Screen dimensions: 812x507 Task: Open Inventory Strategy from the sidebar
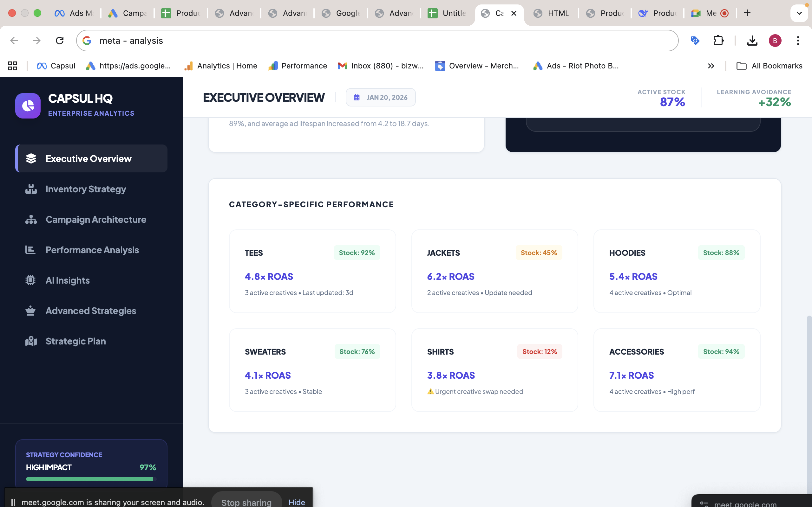pyautogui.click(x=86, y=189)
